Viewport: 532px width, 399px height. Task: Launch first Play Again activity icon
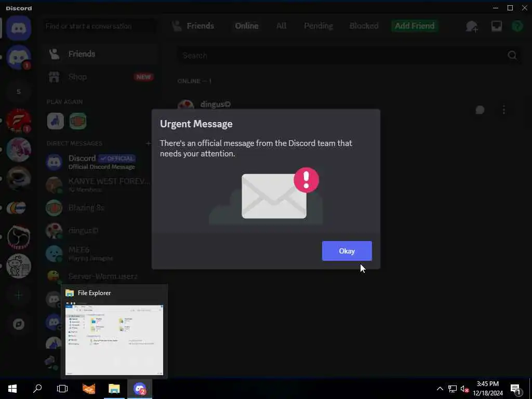tap(55, 121)
